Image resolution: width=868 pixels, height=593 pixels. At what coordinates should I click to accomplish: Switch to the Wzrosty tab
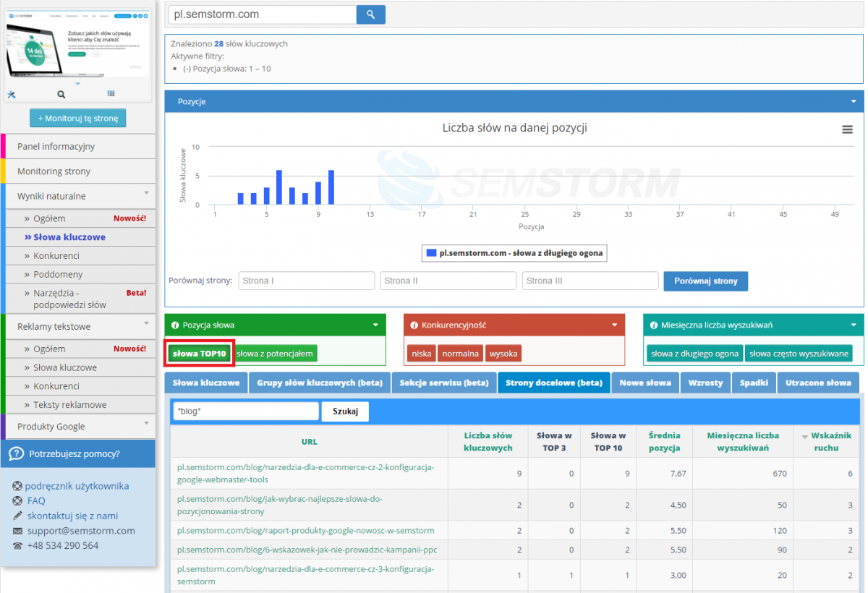705,383
